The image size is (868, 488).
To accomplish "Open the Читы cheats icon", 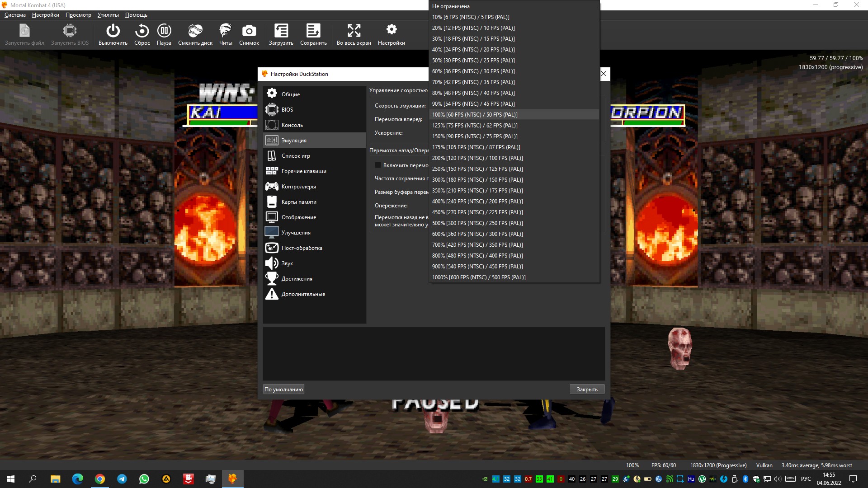I will pos(226,35).
